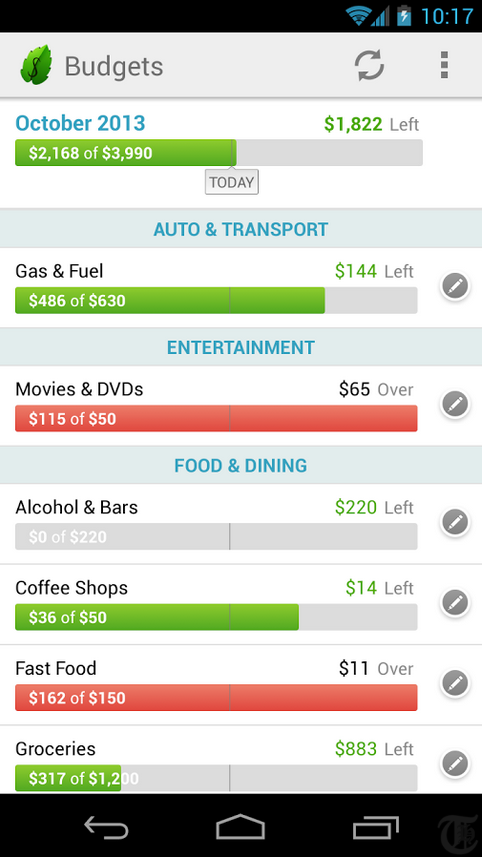482x857 pixels.
Task: Edit the Alcohol & Bars budget pencil
Action: (455, 523)
